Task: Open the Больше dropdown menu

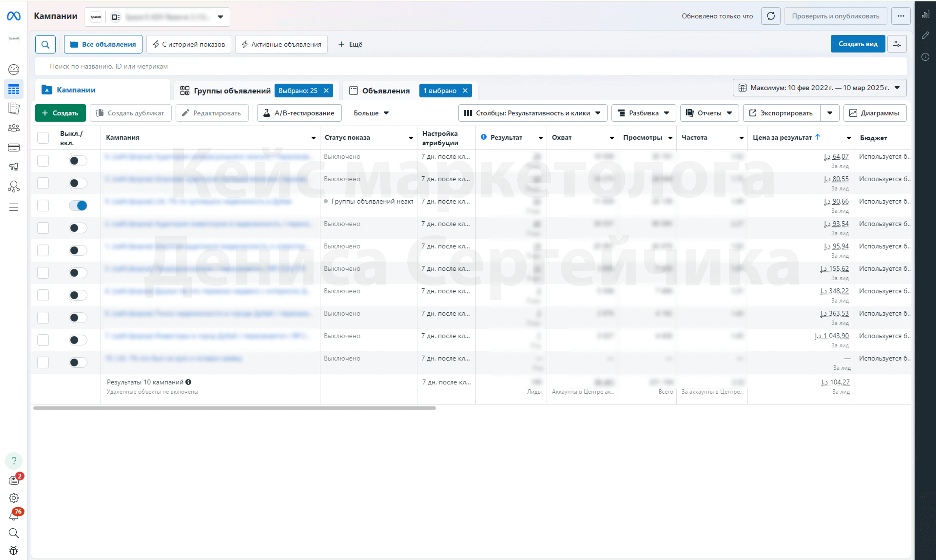Action: (371, 113)
